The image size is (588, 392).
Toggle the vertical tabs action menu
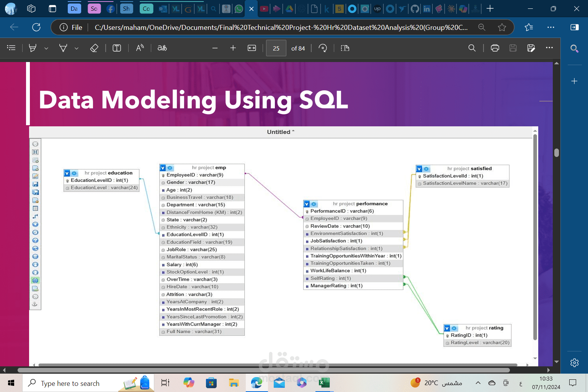(52, 8)
